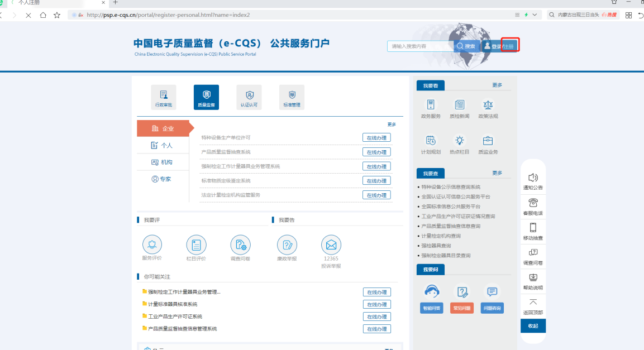Click 在线办理 for 计量标准器具核准系统

tap(376, 304)
